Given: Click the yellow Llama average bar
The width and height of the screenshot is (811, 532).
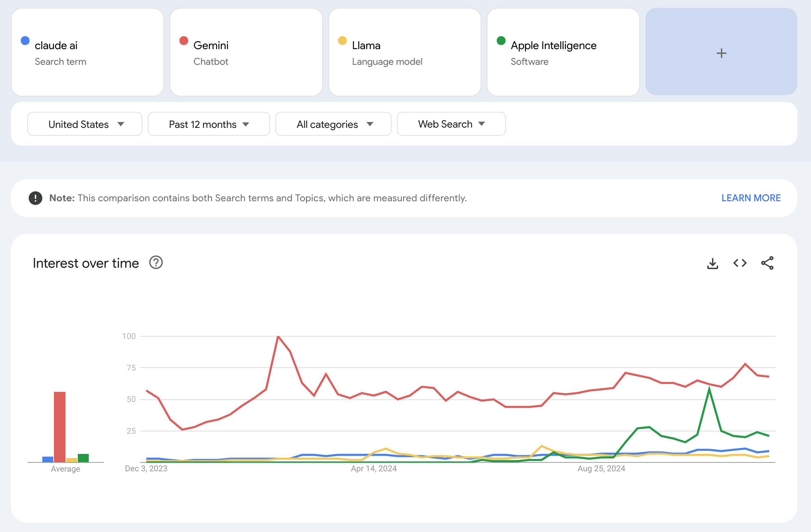Looking at the screenshot, I should (x=72, y=460).
